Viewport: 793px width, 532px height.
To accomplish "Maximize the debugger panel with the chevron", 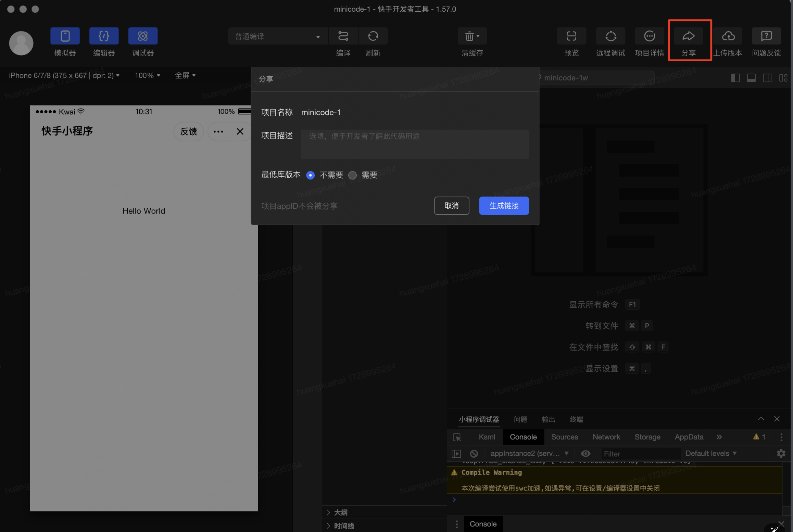I will [761, 419].
